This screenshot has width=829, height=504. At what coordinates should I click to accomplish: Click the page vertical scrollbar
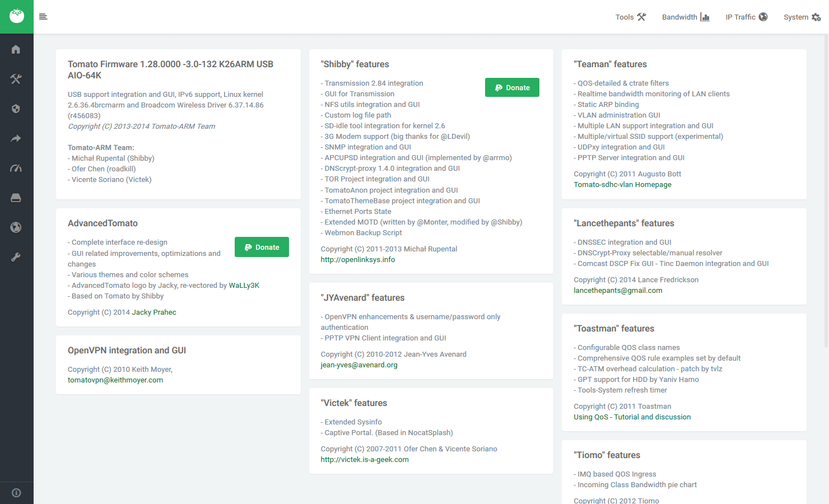826,190
